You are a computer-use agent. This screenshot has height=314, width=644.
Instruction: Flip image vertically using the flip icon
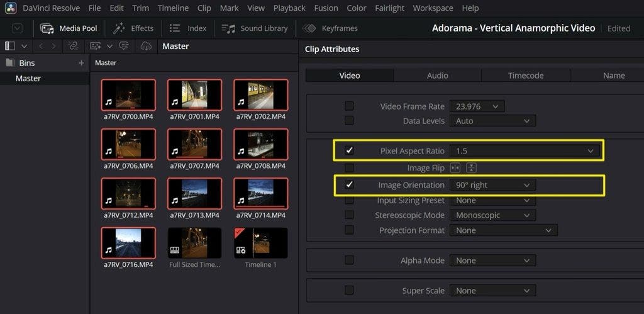pos(471,167)
